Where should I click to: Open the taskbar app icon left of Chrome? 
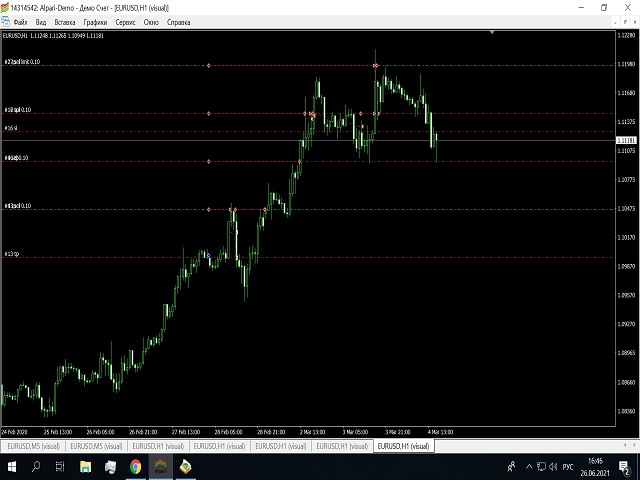pyautogui.click(x=111, y=467)
